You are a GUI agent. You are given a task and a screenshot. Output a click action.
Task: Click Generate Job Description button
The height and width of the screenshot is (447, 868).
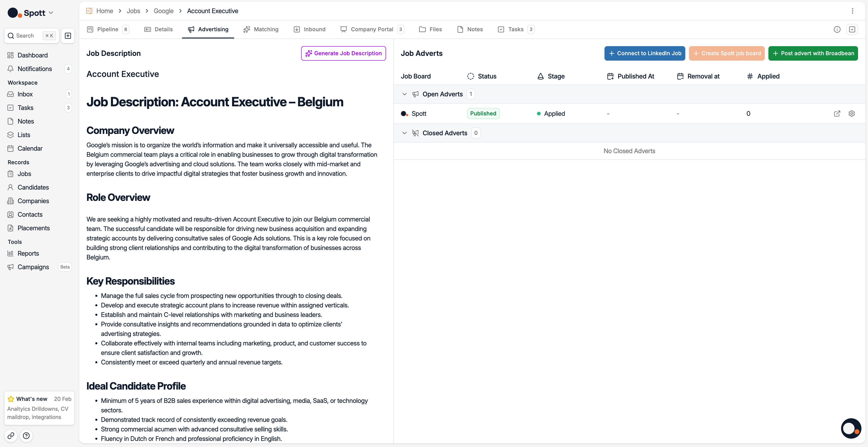coord(343,53)
